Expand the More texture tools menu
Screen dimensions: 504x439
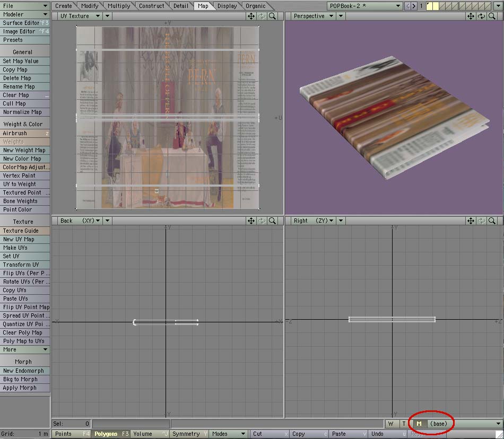pos(25,350)
